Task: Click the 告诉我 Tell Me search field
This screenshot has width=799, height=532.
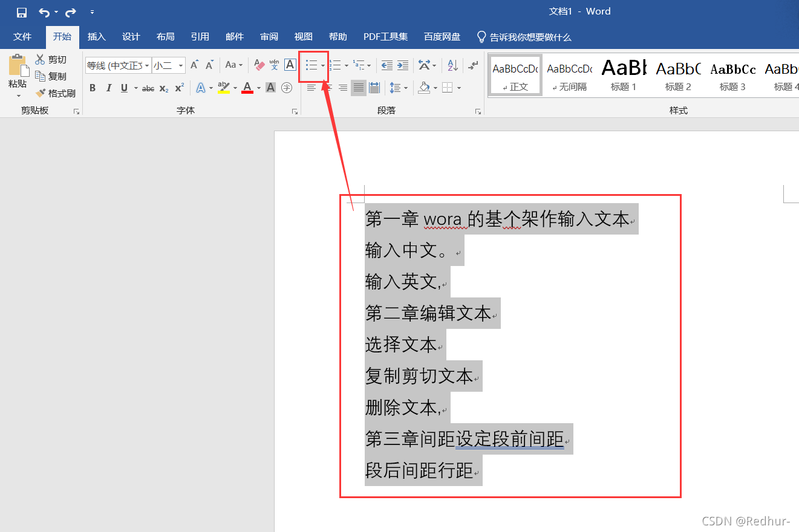Action: [525, 37]
